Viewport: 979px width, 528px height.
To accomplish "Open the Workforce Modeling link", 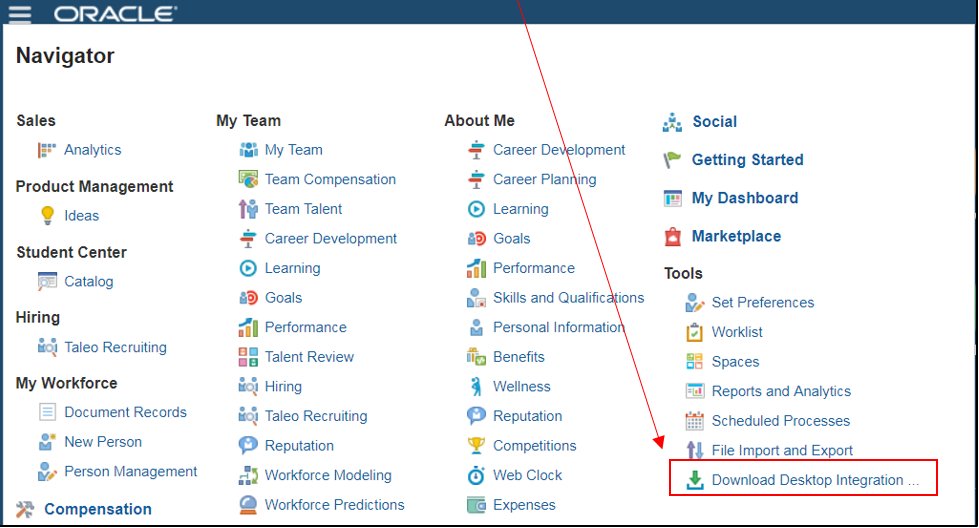I will coord(328,475).
